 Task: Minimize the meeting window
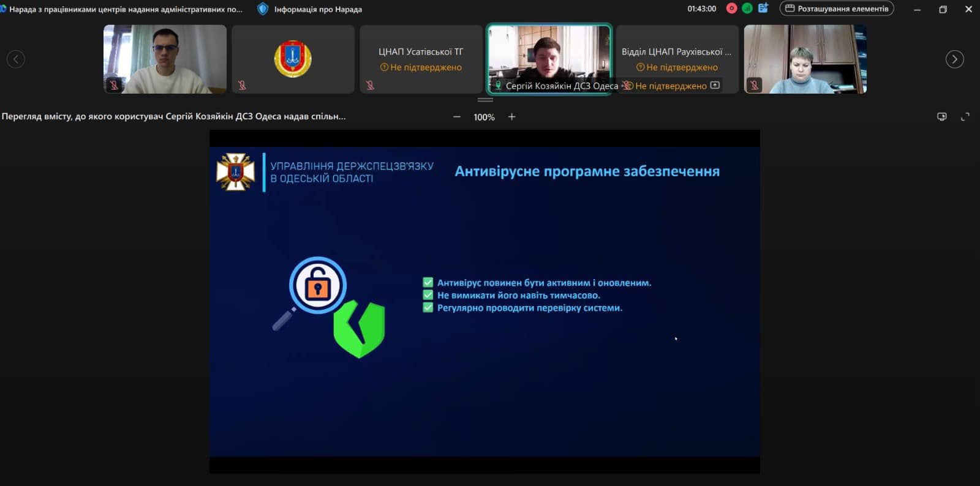(917, 9)
